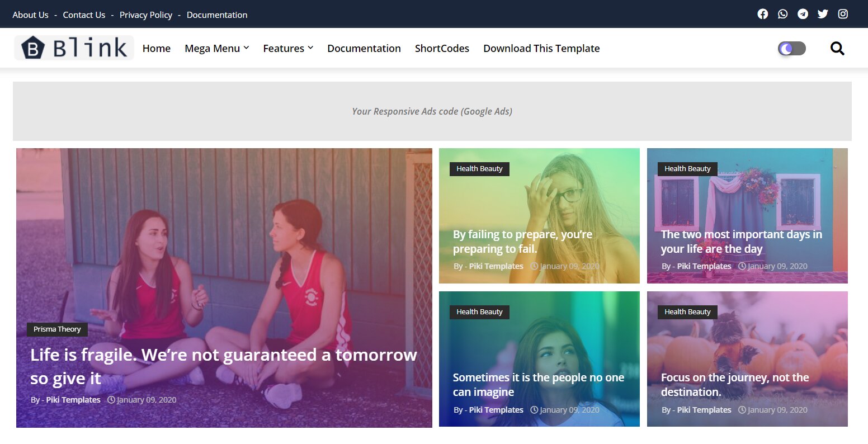Screen dimensions: 868x444
Task: Open the Privacy Policy link
Action: [x=146, y=15]
